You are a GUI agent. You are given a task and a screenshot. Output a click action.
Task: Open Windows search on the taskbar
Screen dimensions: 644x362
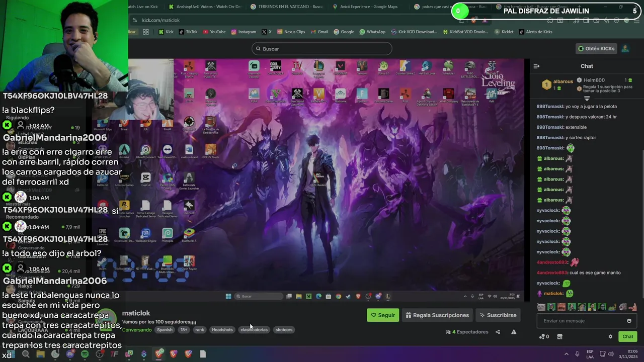pos(26,354)
